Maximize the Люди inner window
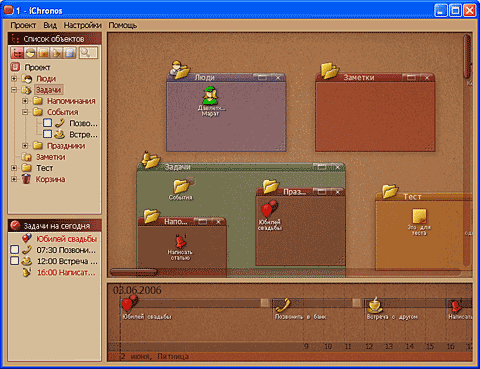The image size is (480, 369). (263, 77)
